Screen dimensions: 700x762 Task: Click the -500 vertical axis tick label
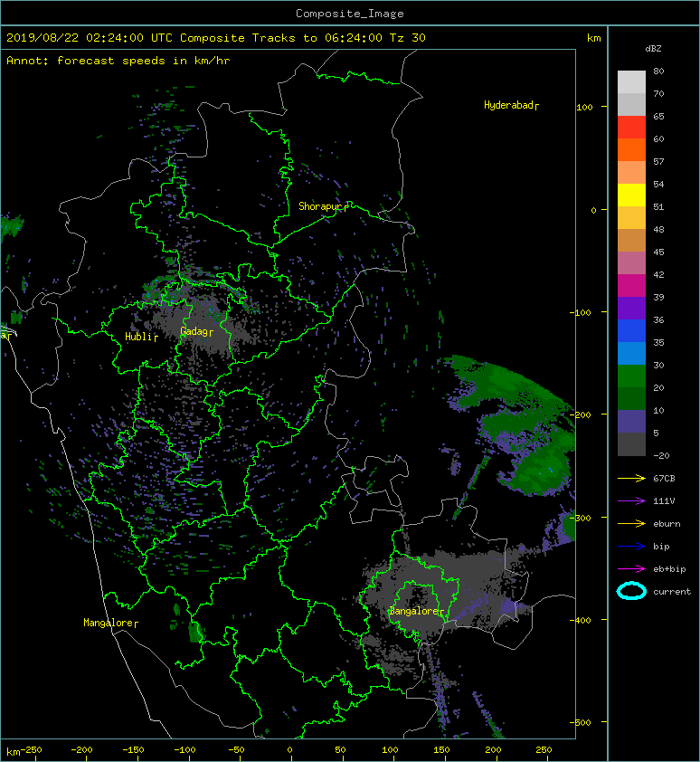tap(581, 722)
